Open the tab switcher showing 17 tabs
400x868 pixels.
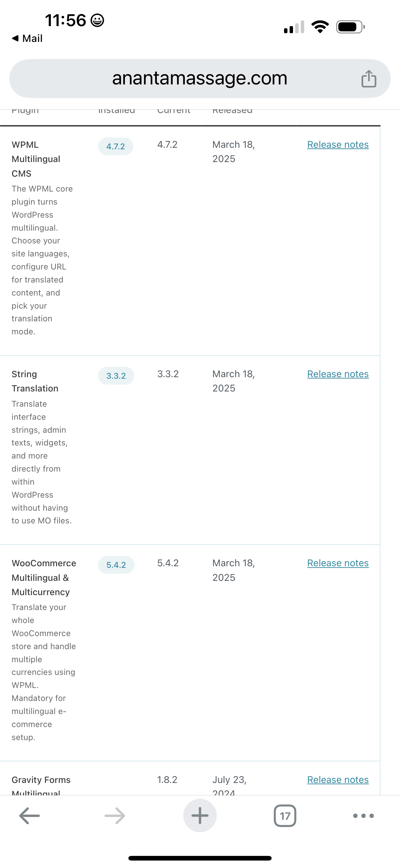(285, 816)
